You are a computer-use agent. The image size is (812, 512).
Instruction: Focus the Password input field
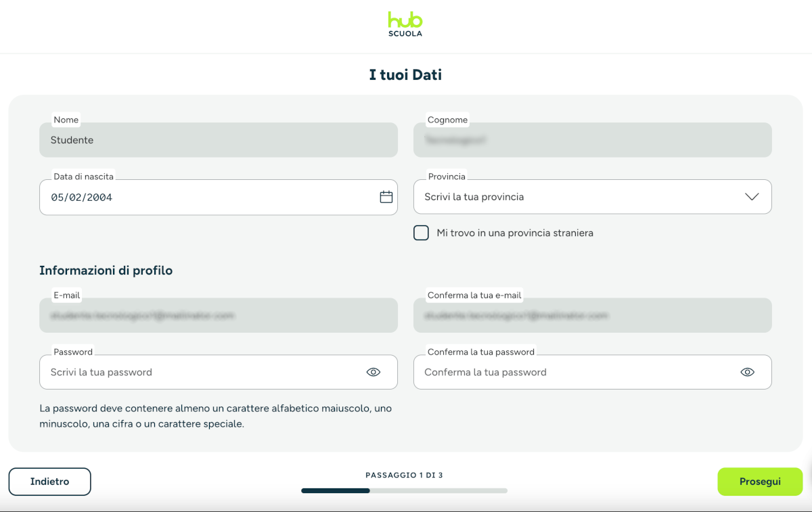(x=219, y=372)
